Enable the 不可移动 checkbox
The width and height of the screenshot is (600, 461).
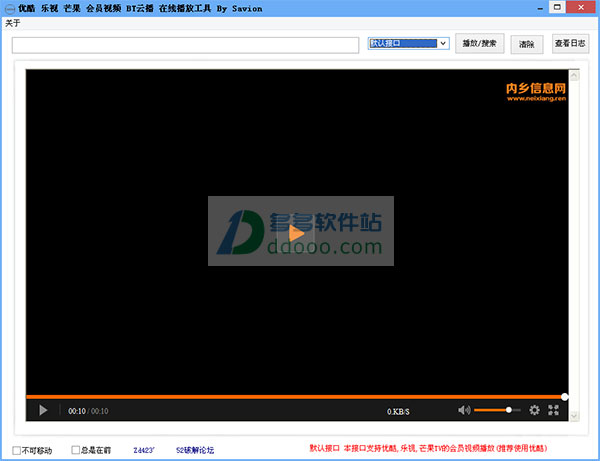(16, 450)
